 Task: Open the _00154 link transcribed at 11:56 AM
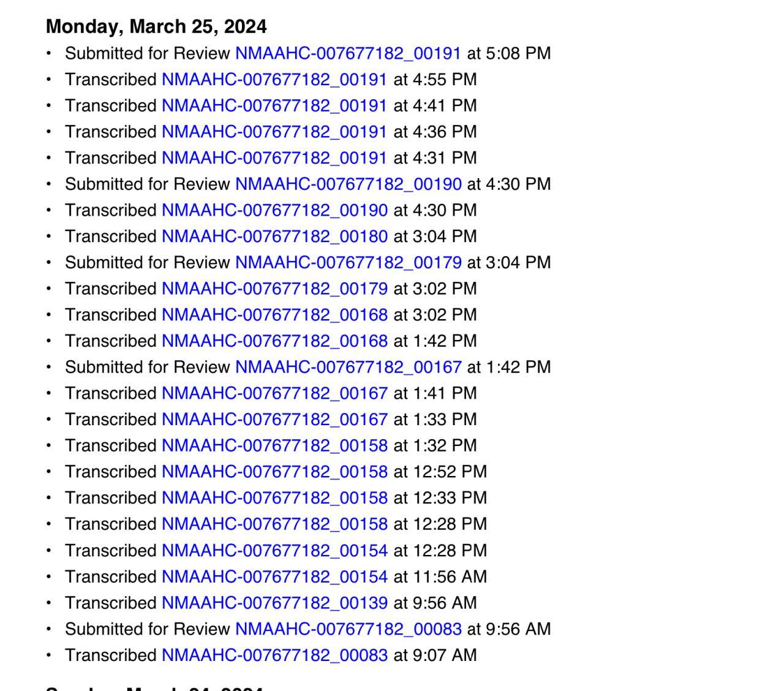click(274, 577)
